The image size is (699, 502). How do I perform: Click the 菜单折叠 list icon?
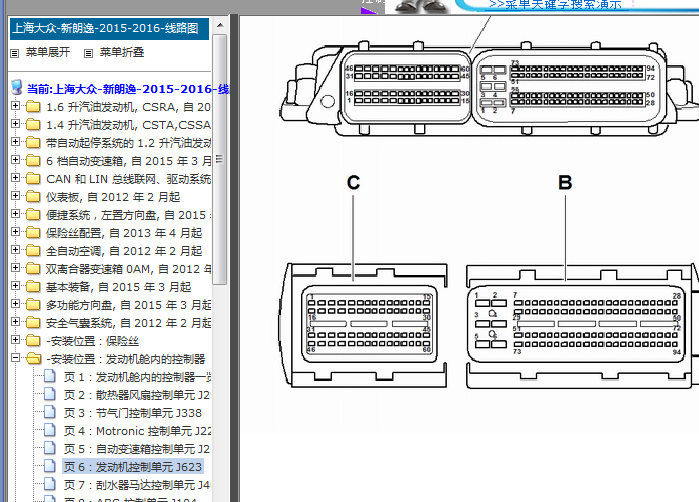coord(88,53)
